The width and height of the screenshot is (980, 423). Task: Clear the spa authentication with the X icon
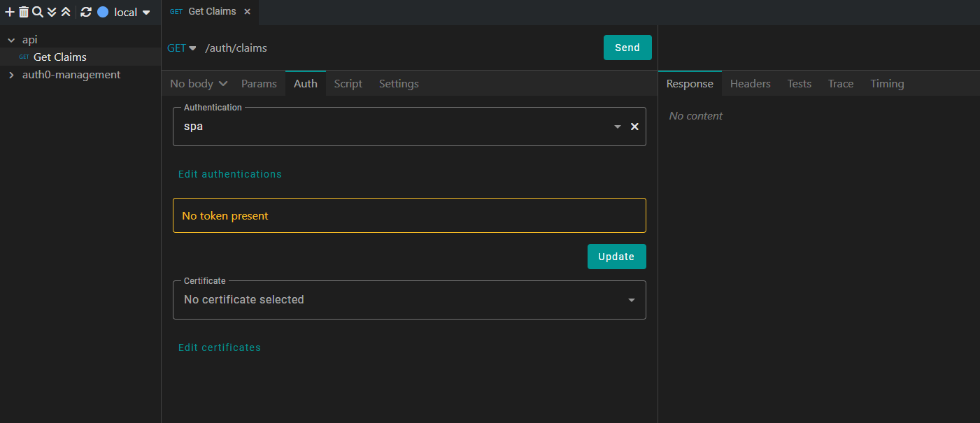coord(634,127)
